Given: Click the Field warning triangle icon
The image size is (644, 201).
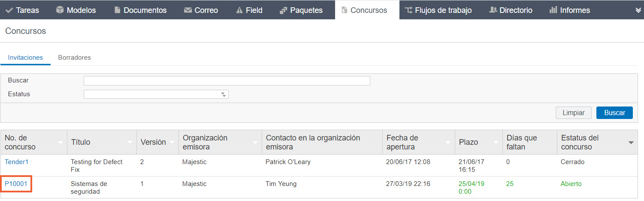Looking at the screenshot, I should pos(239,10).
